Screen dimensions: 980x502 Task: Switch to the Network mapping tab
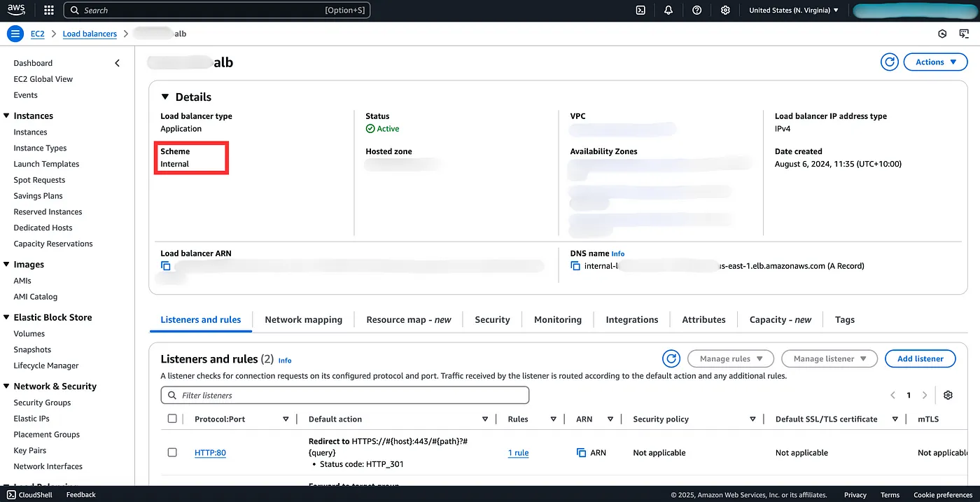click(304, 320)
